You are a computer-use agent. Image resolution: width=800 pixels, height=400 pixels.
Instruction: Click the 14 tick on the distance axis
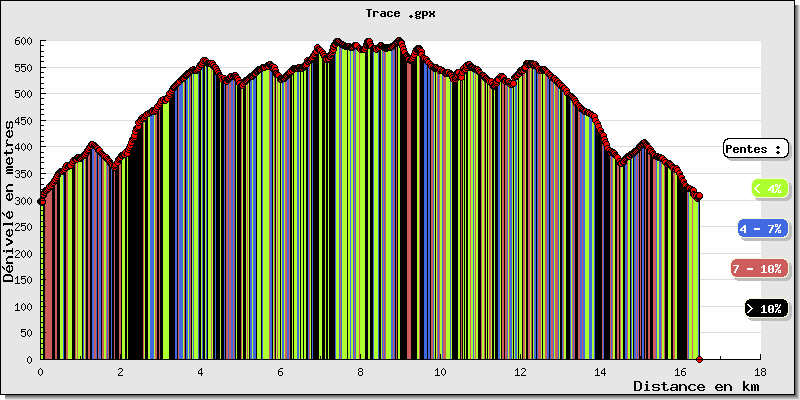pyautogui.click(x=601, y=372)
